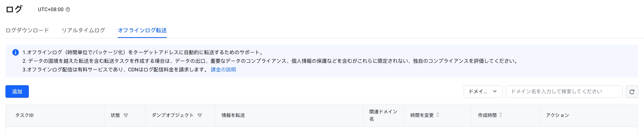Click the refresh icon beside search field

(x=632, y=92)
